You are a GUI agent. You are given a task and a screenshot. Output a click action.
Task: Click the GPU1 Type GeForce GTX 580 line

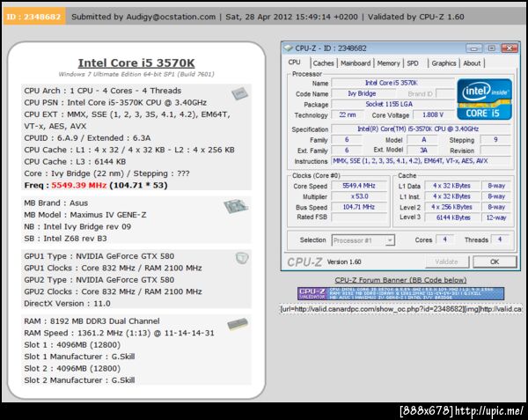[99, 256]
